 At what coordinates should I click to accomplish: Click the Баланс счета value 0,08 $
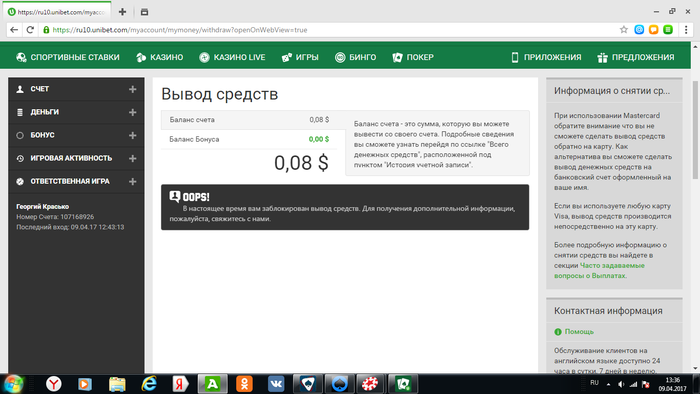pos(319,120)
